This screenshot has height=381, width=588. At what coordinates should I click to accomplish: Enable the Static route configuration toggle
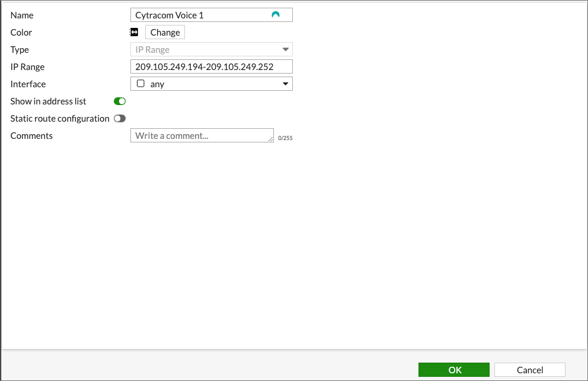coord(120,119)
